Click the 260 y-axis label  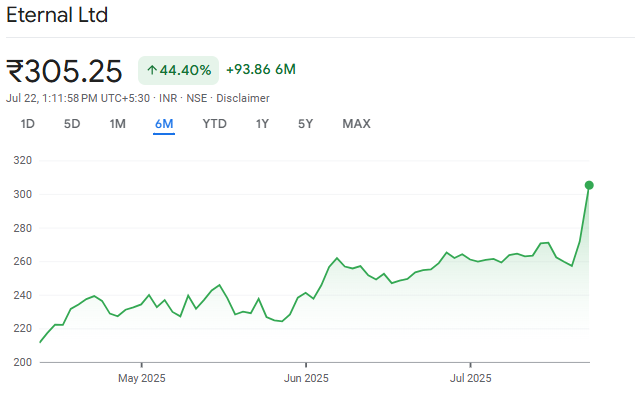23,261
